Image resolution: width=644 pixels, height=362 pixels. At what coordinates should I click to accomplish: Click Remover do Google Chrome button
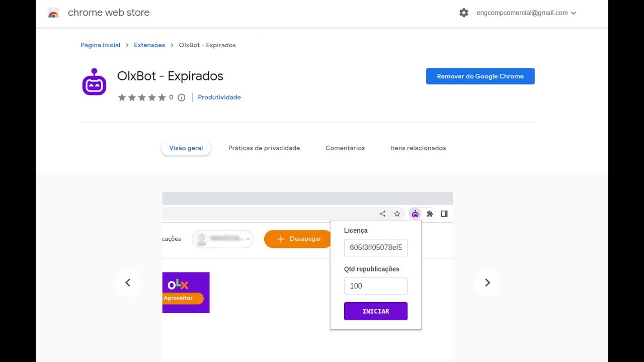480,76
